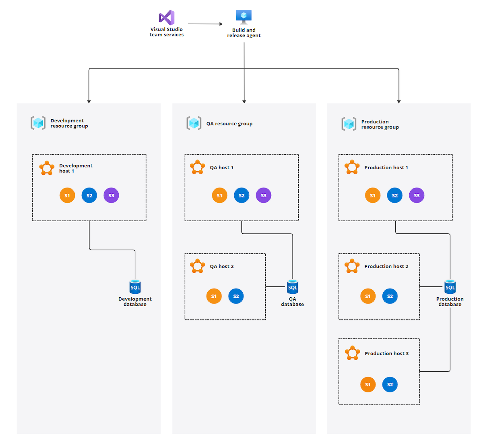This screenshot has width=483, height=448.
Task: Select the Build and release agent icon
Action: tap(244, 17)
